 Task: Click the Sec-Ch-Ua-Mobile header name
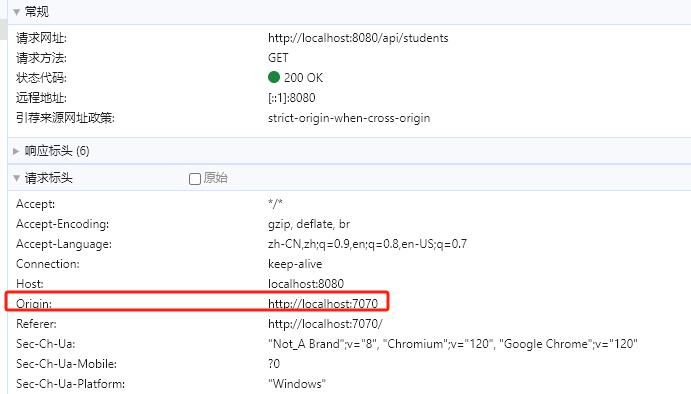coord(66,364)
